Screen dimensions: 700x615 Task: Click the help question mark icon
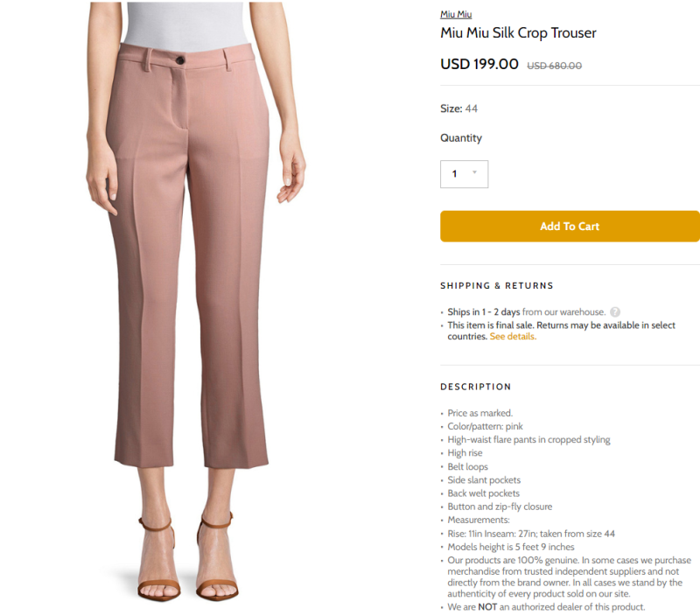pyautogui.click(x=615, y=312)
